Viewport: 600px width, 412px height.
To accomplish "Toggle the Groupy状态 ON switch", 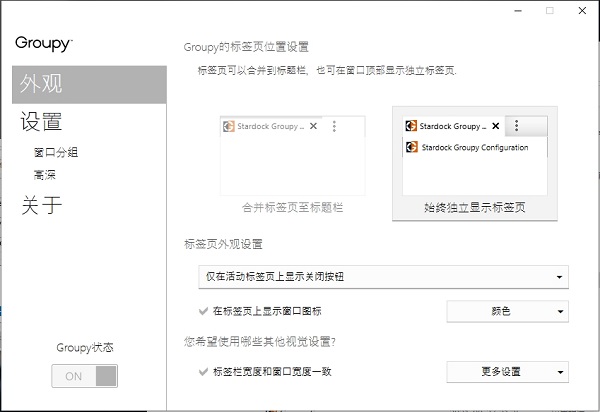I will pos(84,376).
